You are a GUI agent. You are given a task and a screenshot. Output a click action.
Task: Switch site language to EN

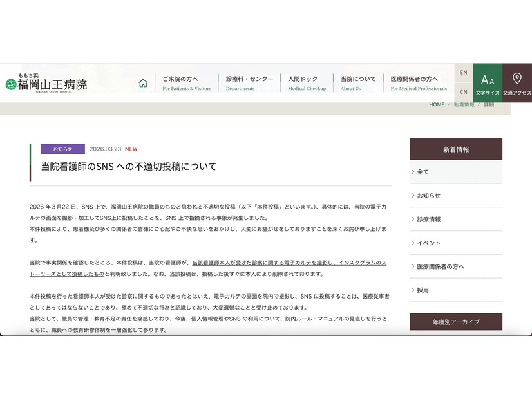[x=463, y=72]
